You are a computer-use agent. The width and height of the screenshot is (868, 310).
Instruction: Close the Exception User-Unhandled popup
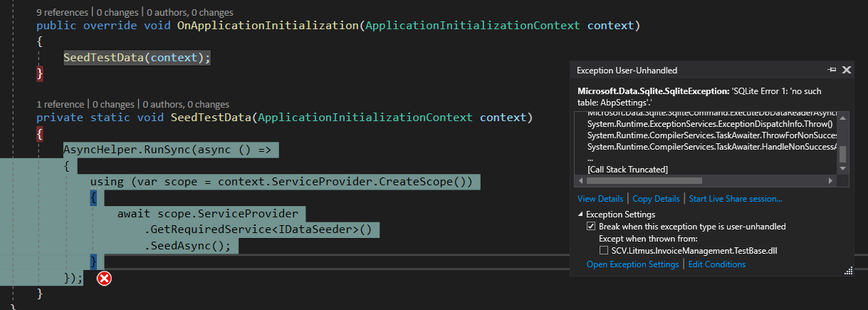point(847,70)
